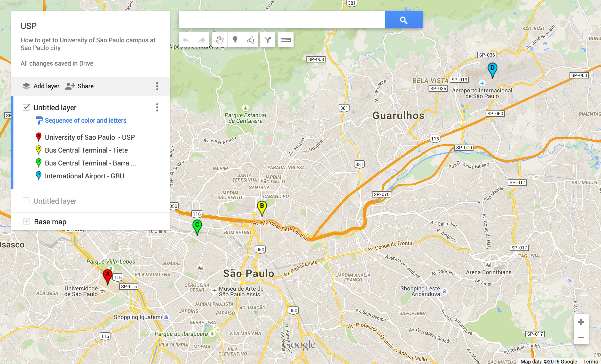
Task: Select International Airport - GRU item
Action: [x=84, y=176]
